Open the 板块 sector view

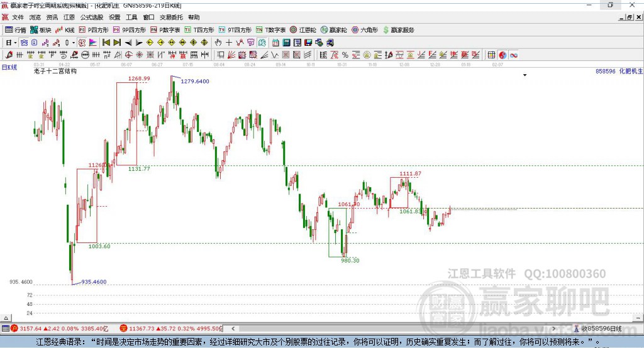point(40,30)
